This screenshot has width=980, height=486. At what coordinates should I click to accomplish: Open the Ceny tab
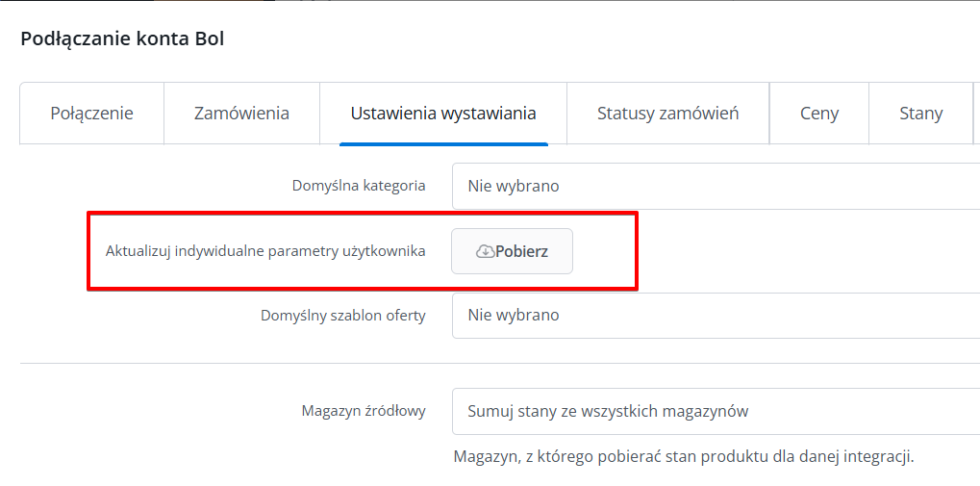click(x=819, y=114)
